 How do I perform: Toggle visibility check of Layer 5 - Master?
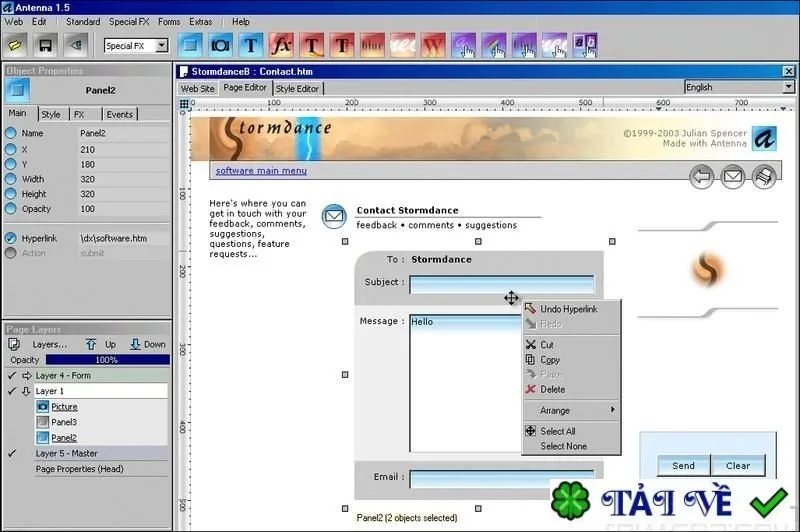tap(12, 453)
